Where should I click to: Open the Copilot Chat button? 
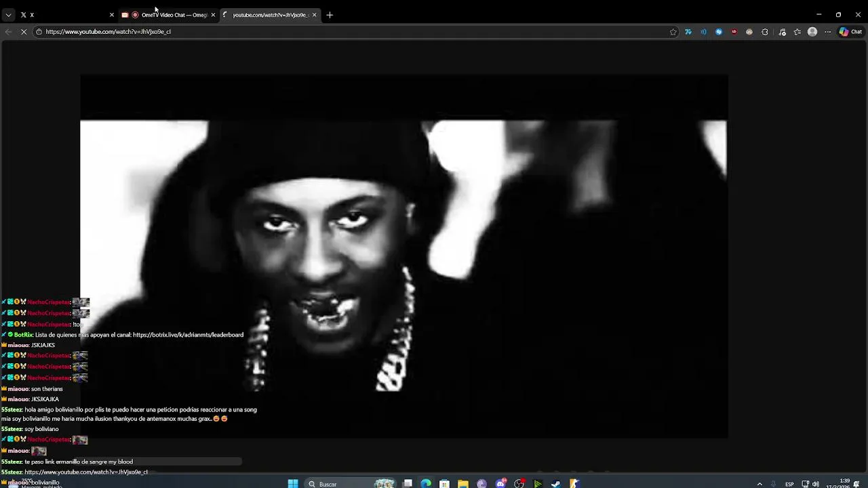[x=850, y=32]
